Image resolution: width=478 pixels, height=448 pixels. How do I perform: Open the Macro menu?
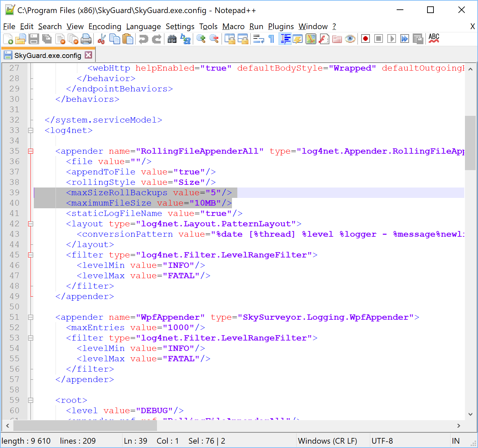click(233, 26)
